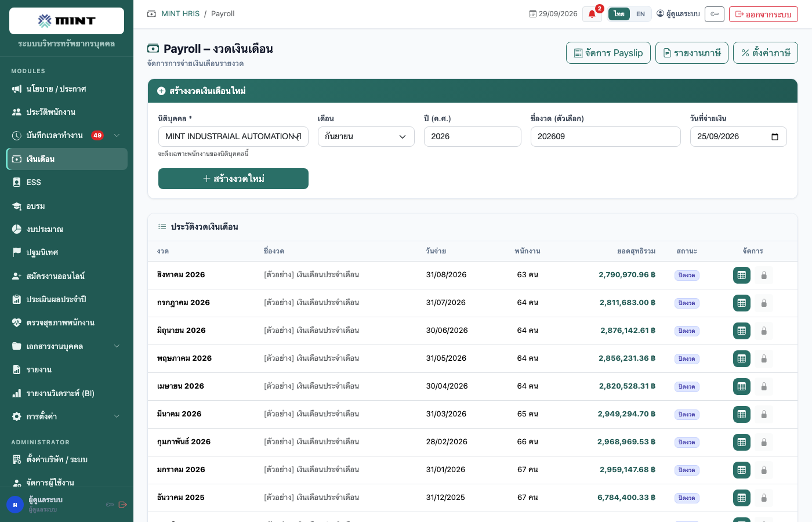Open payroll details for สิงหาคม 2026
The width and height of the screenshot is (812, 522).
point(742,275)
